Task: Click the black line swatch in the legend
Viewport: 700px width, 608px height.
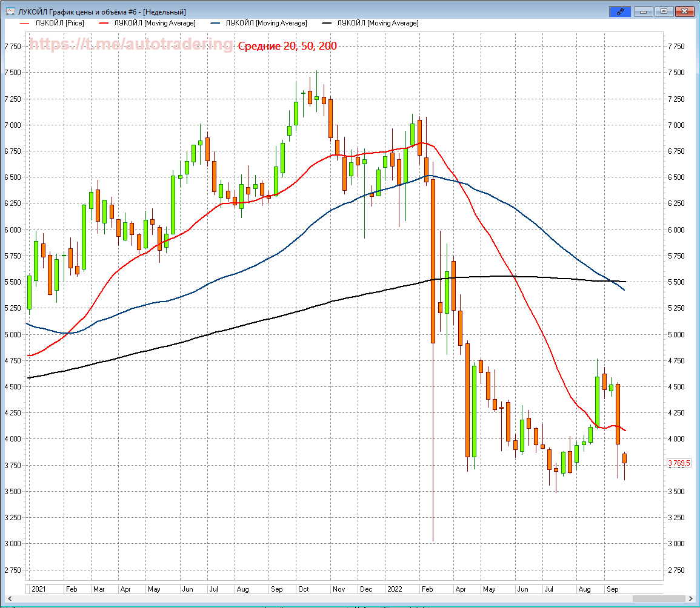Action: point(328,23)
